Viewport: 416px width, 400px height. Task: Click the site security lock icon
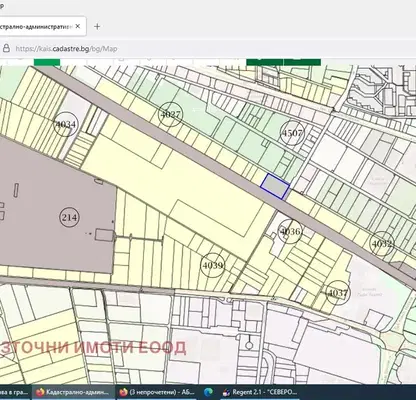point(6,49)
